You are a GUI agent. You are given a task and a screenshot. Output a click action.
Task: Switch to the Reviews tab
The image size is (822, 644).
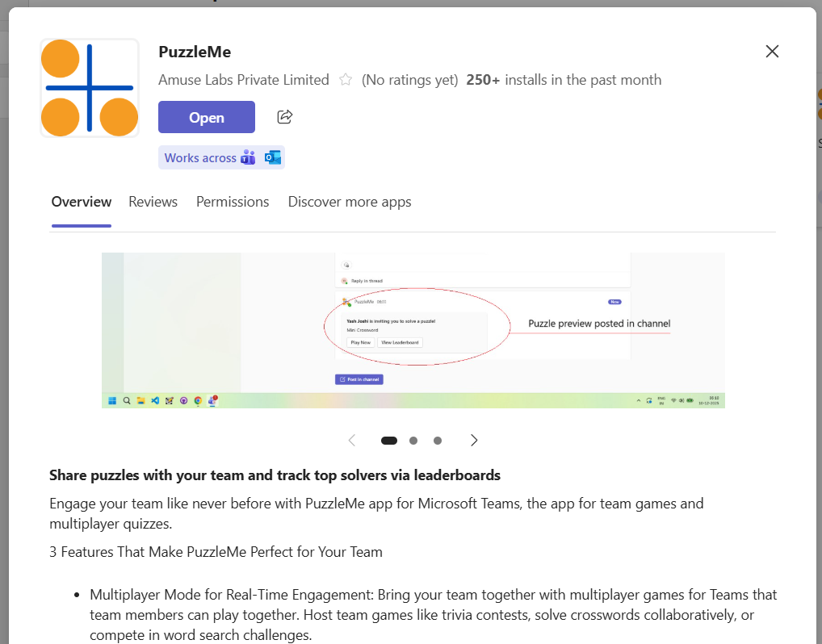tap(153, 202)
